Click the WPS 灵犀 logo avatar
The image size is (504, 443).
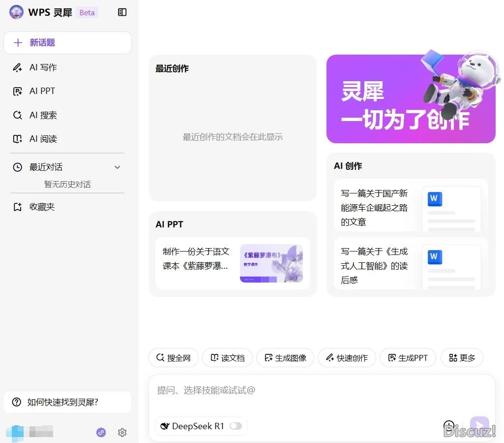[16, 12]
